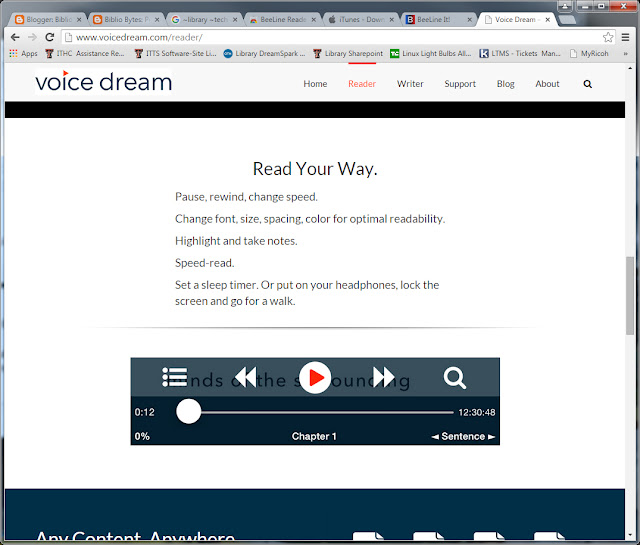The image size is (640, 545).
Task: Click the Read Your Way heading
Action: coord(315,169)
